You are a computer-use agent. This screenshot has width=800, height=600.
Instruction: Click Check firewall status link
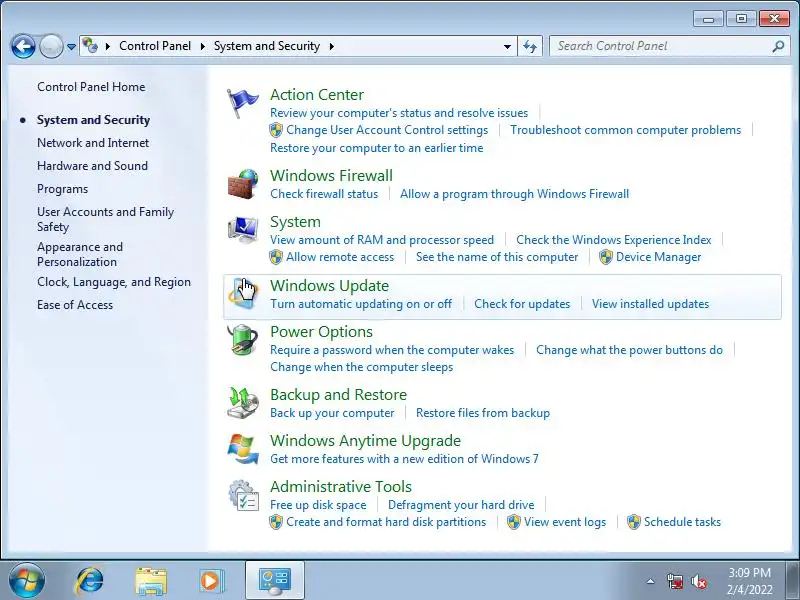(x=324, y=194)
